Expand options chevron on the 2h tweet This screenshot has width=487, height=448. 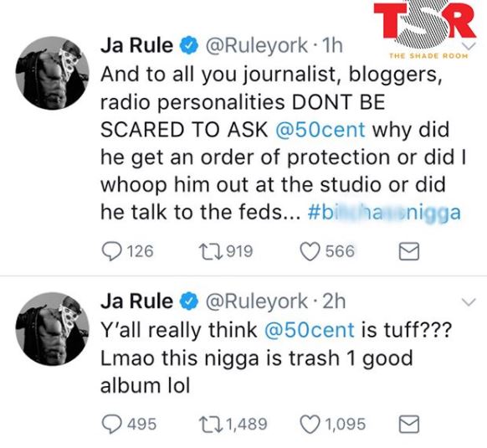coord(469,302)
